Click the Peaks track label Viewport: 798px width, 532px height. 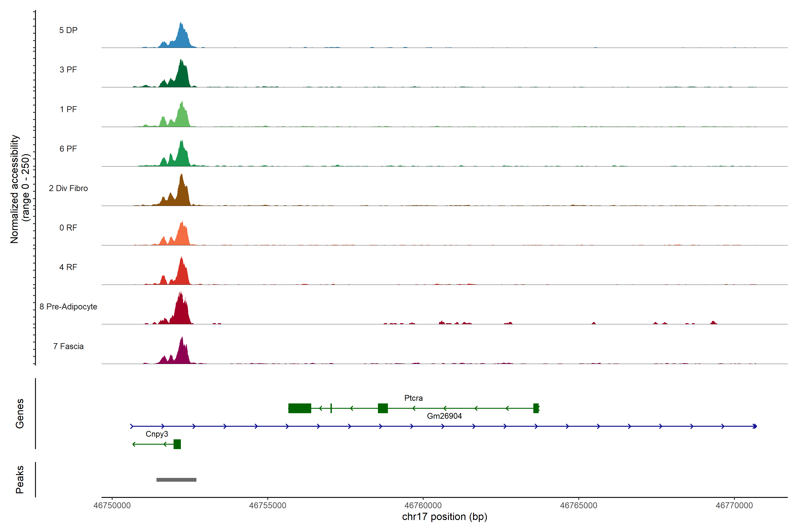[x=20, y=479]
